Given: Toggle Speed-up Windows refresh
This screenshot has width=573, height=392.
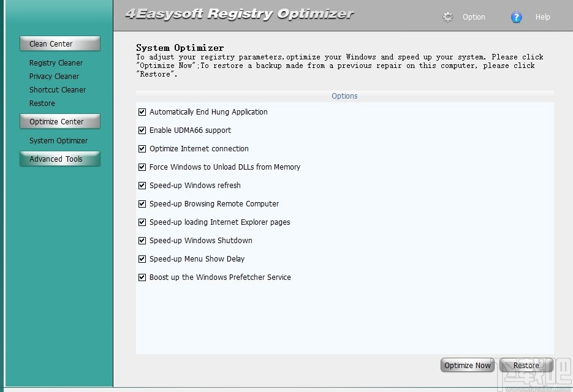Looking at the screenshot, I should point(142,185).
